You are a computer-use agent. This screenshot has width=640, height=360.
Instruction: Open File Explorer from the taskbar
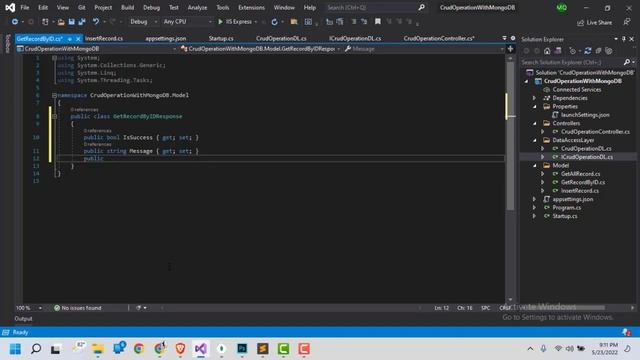(x=98, y=349)
